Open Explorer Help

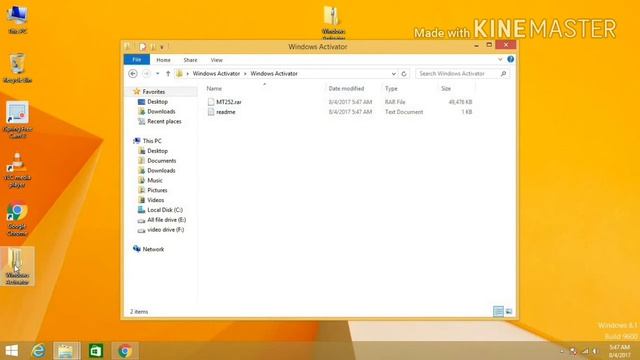click(511, 60)
